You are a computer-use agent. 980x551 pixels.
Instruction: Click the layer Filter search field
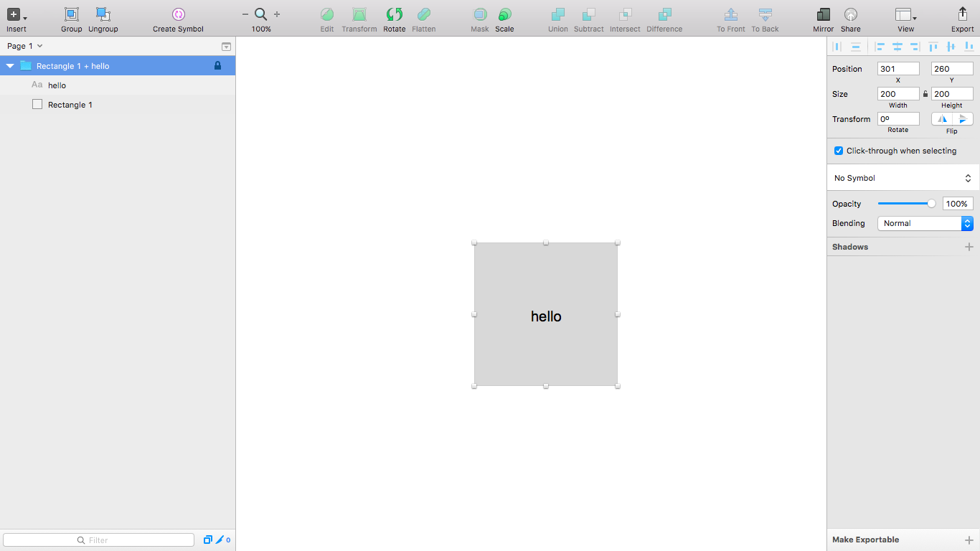[x=99, y=540]
